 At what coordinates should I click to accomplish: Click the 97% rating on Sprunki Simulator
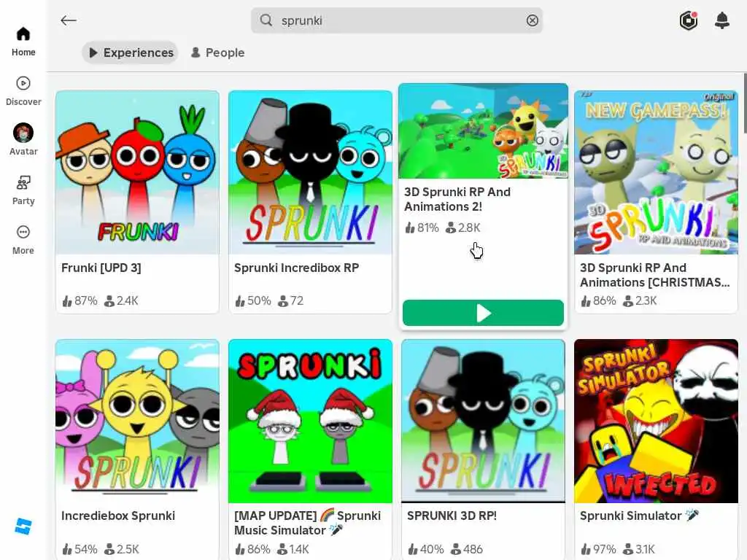[x=598, y=550]
